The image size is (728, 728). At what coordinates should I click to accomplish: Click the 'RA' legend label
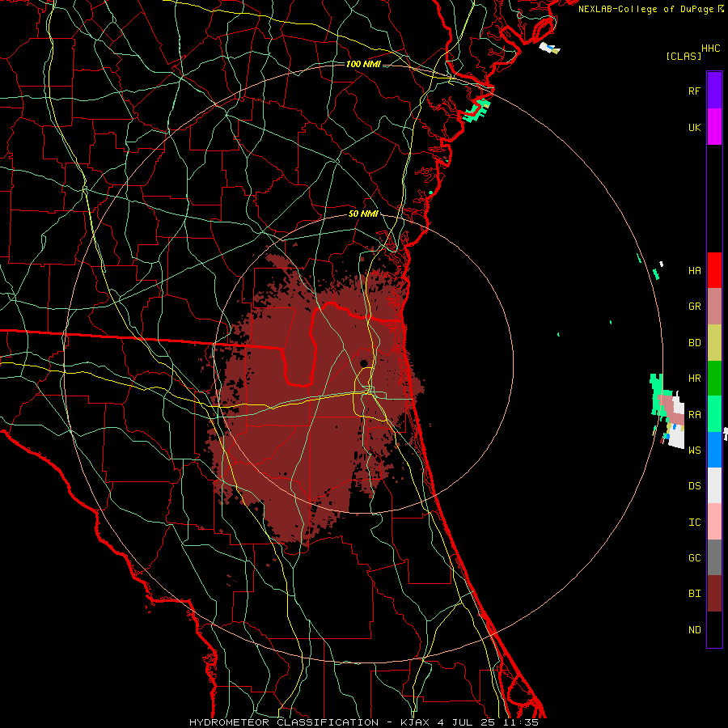click(694, 414)
